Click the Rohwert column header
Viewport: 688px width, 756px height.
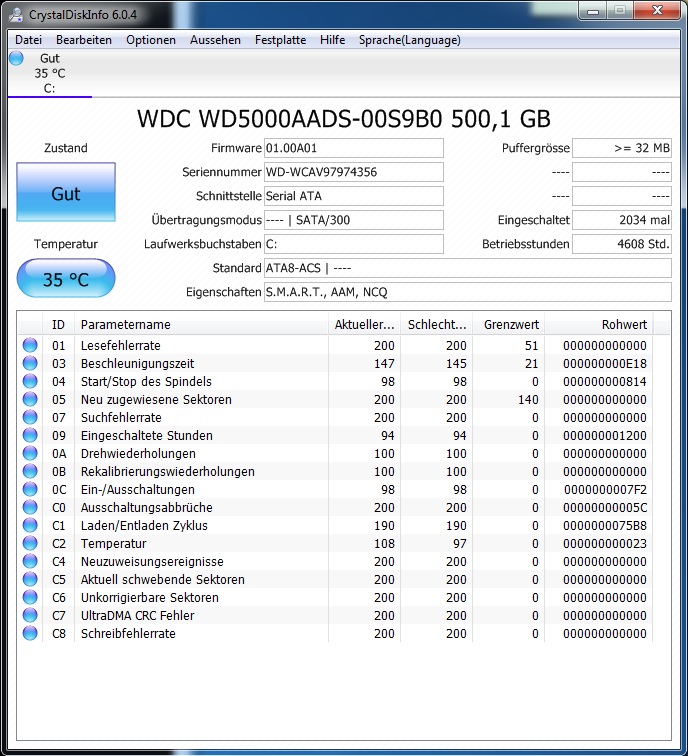599,324
